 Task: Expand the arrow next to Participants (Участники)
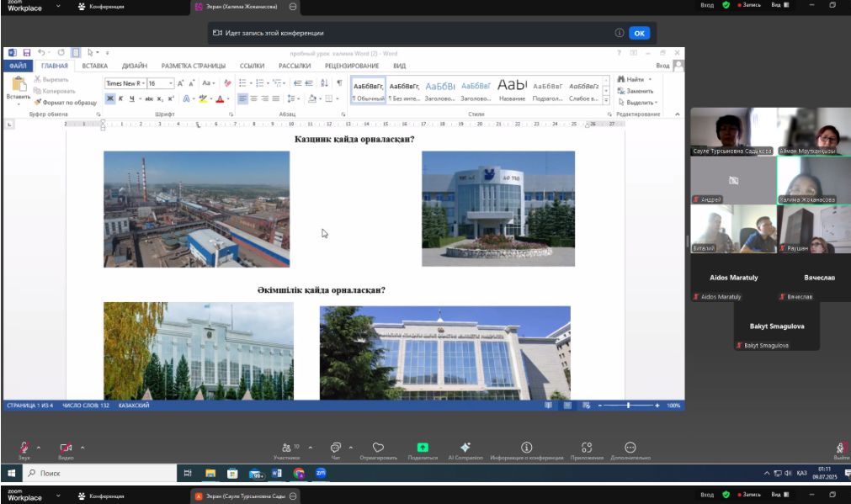coord(311,448)
